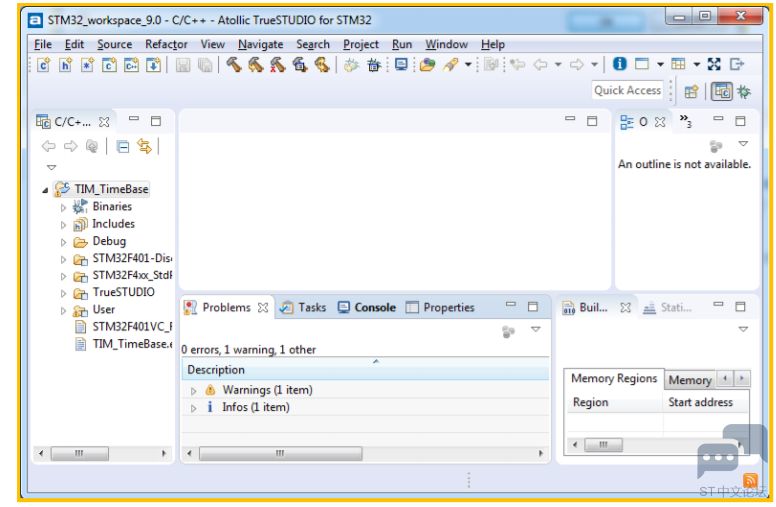Open the Search toolbar dropdown arrow
The image size is (776, 507).
[x=468, y=65]
